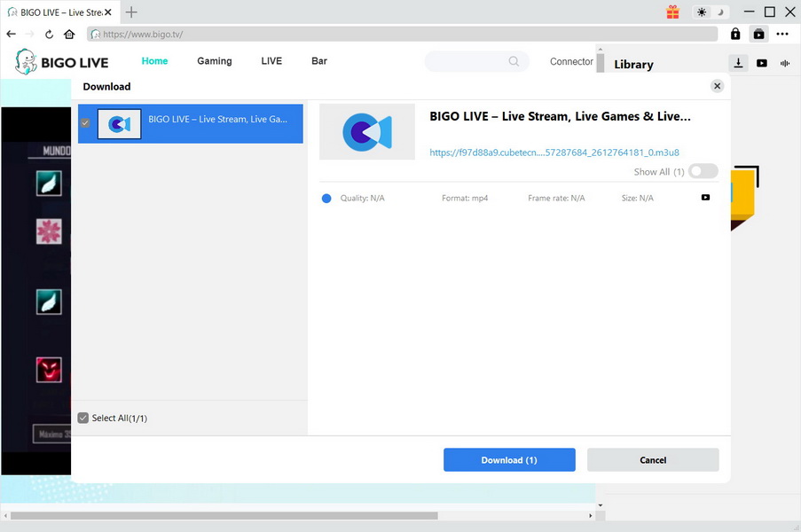This screenshot has height=532, width=801.
Task: Switch to light theme sun icon
Action: 702,12
